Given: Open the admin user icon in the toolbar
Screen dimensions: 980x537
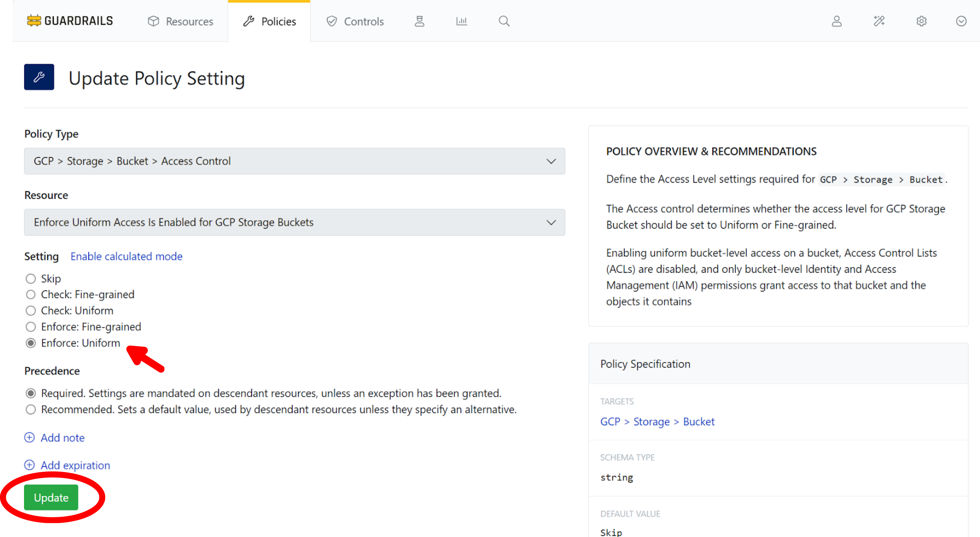Looking at the screenshot, I should point(837,21).
